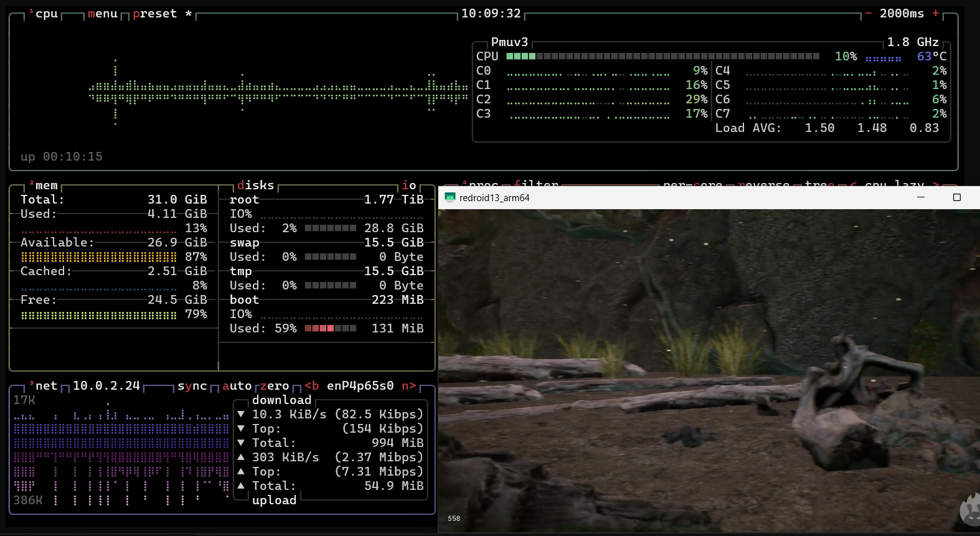This screenshot has width=980, height=536.
Task: Select previous network interface with <b
Action: tap(312, 386)
